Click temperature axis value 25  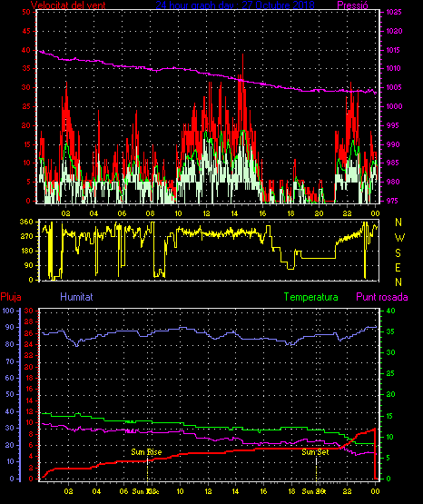click(x=391, y=373)
